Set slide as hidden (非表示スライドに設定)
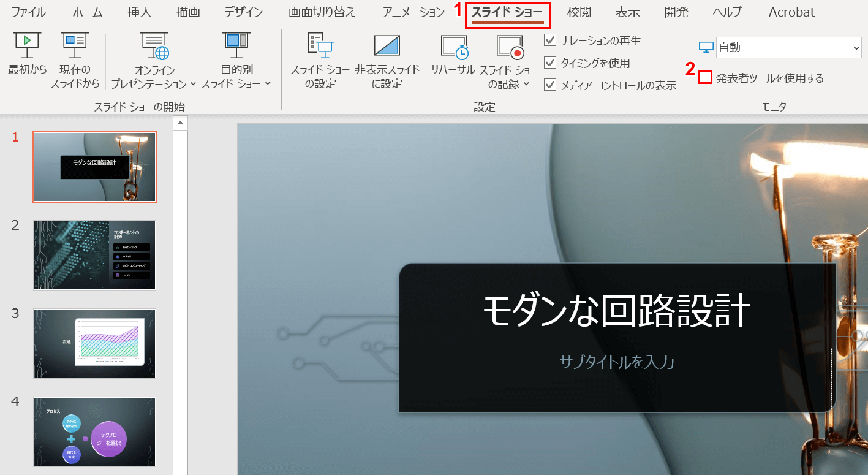The image size is (868, 475). click(387, 61)
